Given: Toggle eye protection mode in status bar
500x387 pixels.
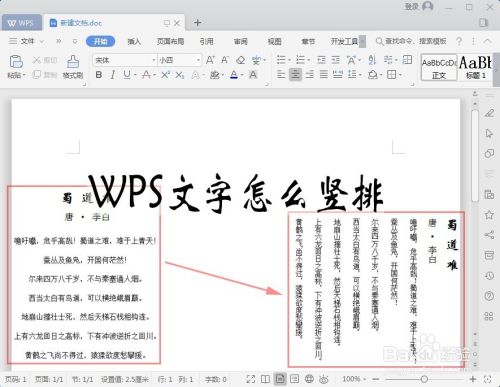Looking at the screenshot, I should tap(324, 379).
